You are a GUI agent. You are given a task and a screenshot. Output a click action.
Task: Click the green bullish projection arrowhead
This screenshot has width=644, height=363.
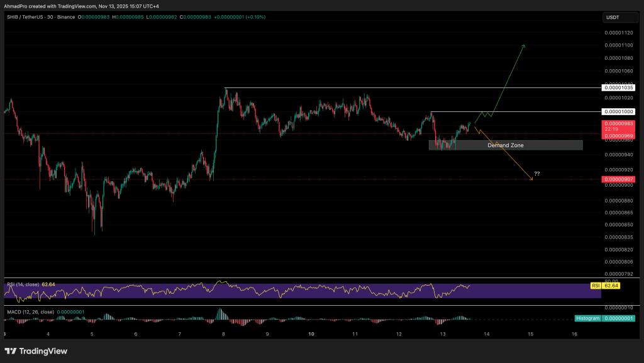(524, 46)
